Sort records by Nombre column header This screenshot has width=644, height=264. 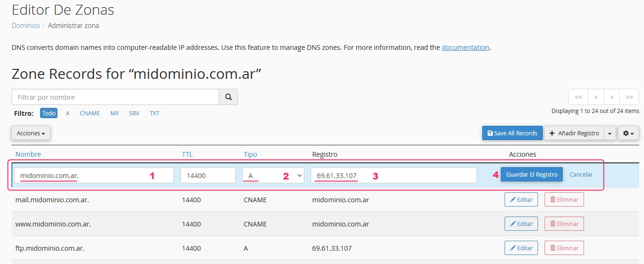28,154
